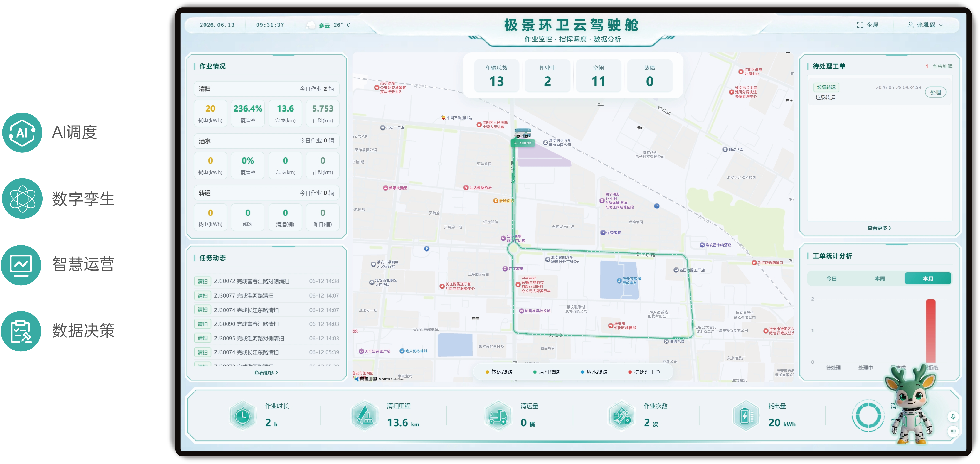Image resolution: width=980 pixels, height=464 pixels.
Task: Click the 数字孪生 atom icon
Action: point(22,198)
